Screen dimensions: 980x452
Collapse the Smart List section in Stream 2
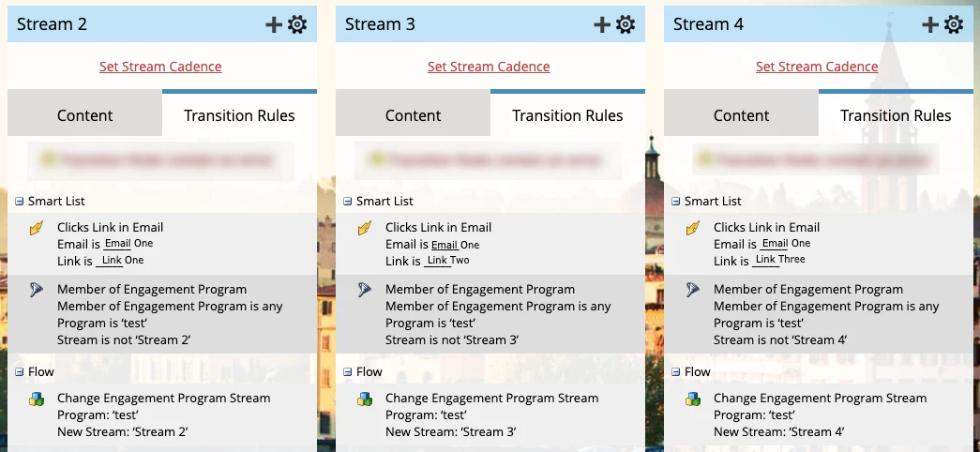click(x=20, y=202)
